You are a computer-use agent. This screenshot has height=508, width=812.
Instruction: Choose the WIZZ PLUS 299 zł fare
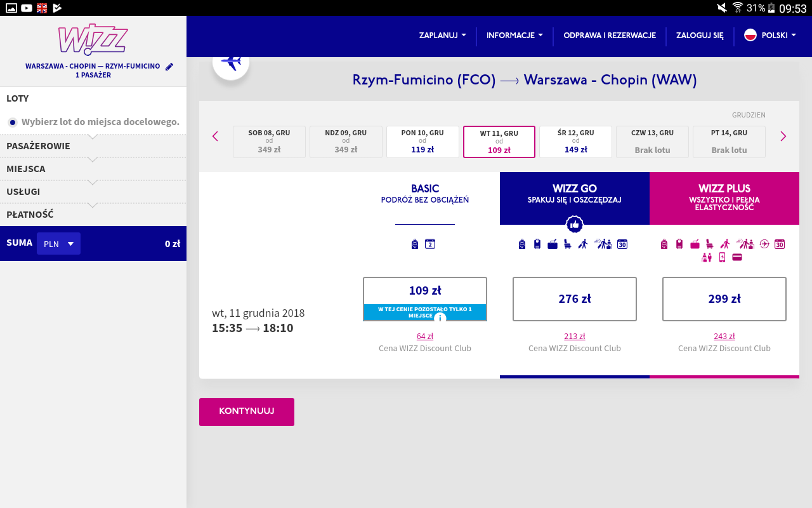(724, 298)
